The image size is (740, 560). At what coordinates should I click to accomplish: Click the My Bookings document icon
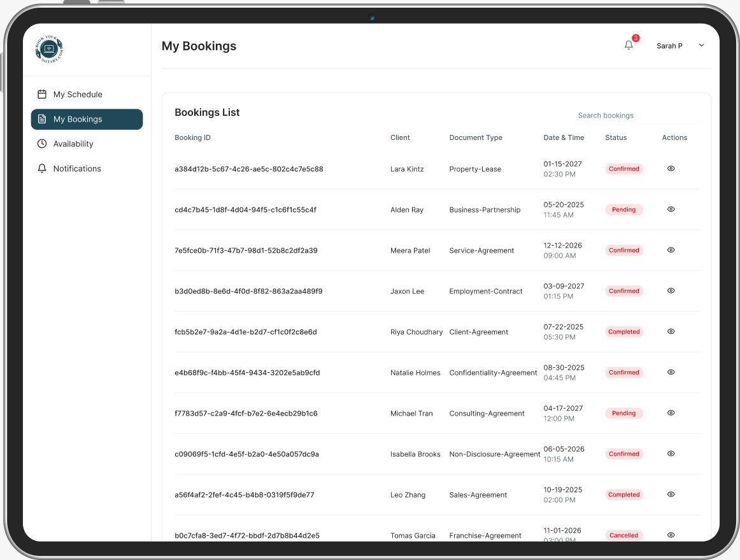coord(42,119)
